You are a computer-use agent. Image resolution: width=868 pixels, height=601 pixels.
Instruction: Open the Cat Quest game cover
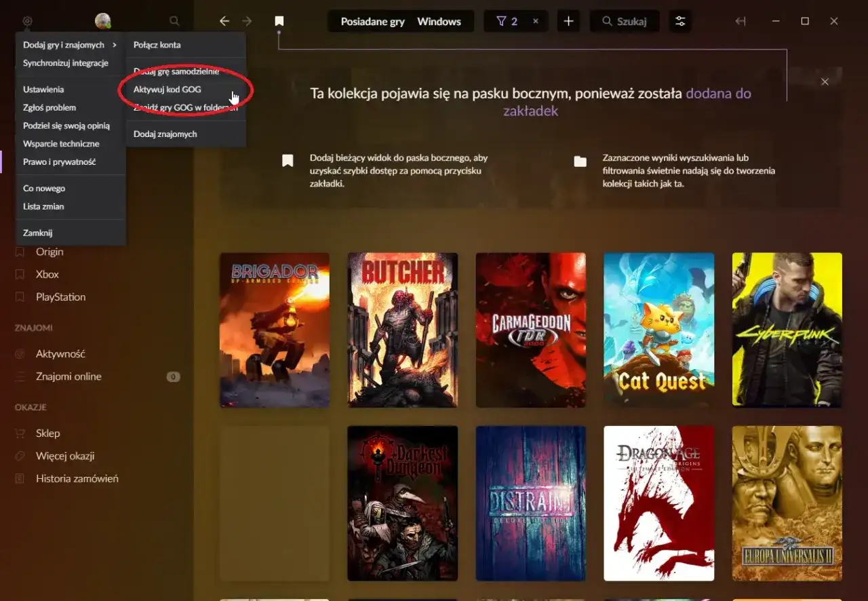point(659,330)
